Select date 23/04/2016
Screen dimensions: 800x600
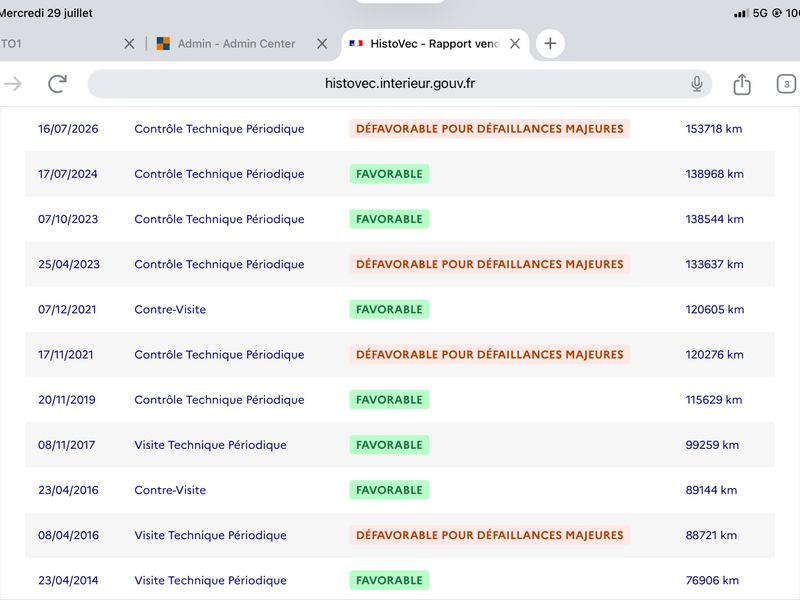68,490
